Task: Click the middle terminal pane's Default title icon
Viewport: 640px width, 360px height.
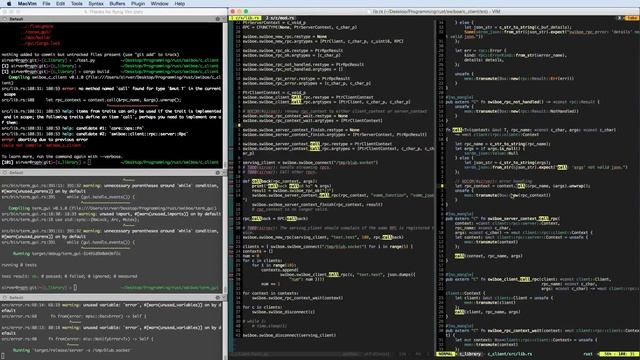Action: click(x=4, y=173)
